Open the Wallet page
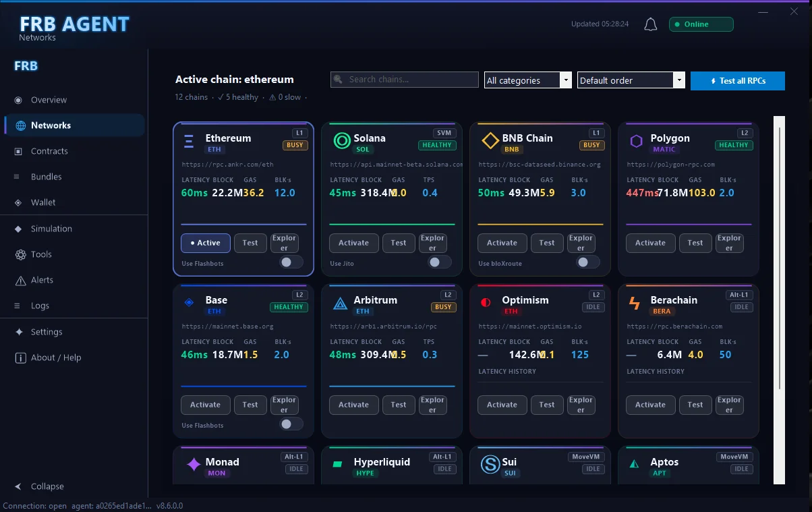 click(74, 202)
